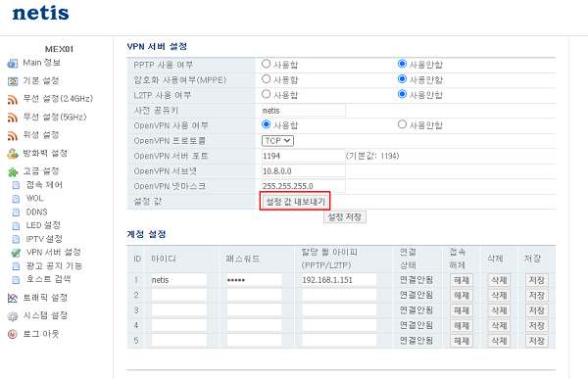Select 사용안함 for MPPE encryption
Viewport: 588px width, 379px height.
(402, 79)
